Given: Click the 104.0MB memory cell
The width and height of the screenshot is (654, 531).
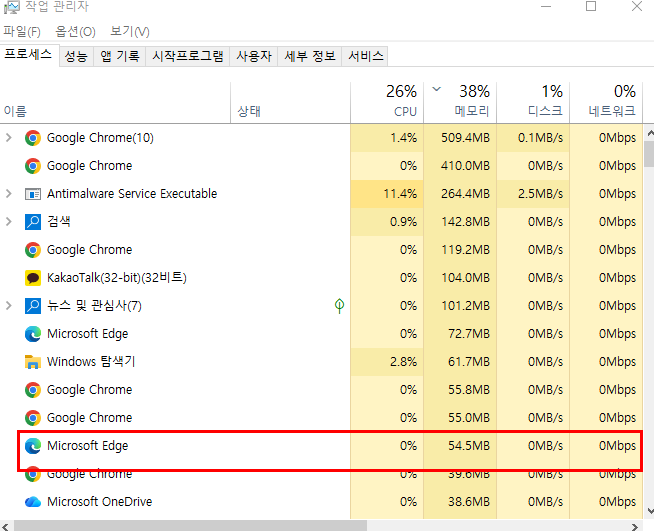Looking at the screenshot, I should [460, 278].
